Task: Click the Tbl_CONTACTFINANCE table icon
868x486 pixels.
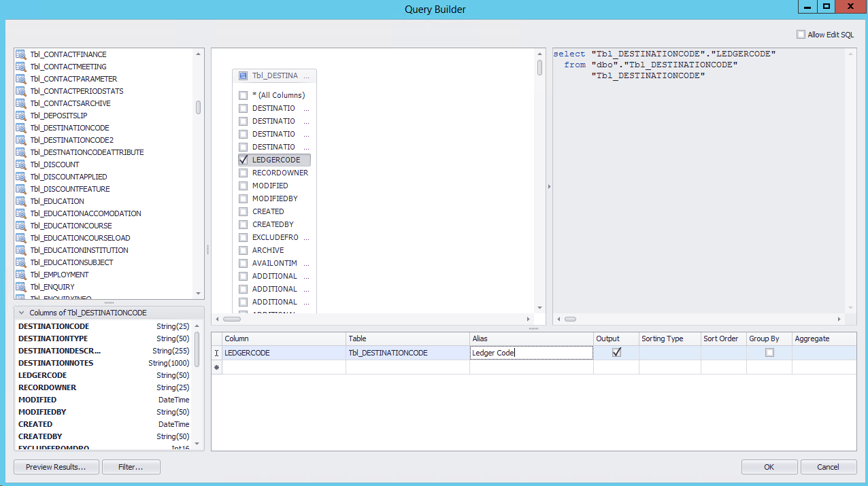Action: [x=20, y=54]
